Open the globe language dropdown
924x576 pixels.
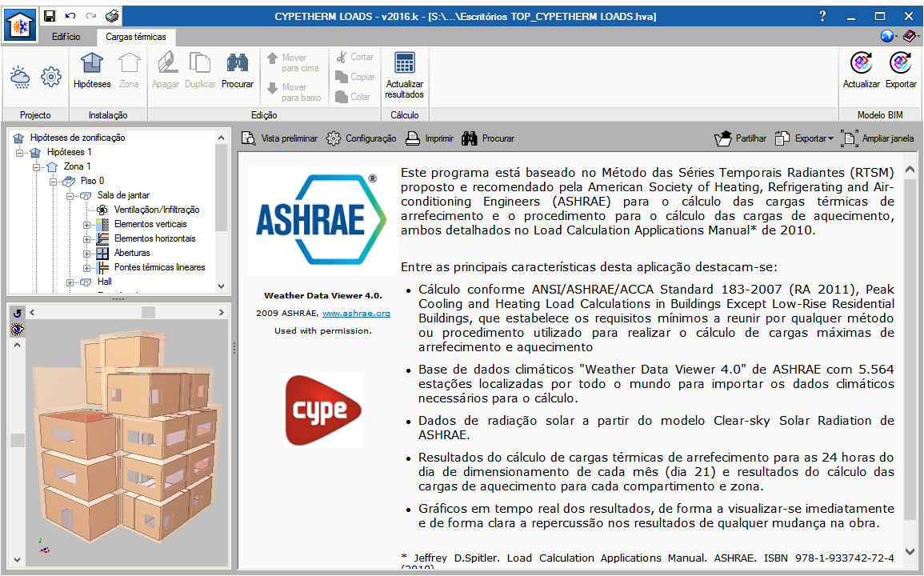coord(889,37)
